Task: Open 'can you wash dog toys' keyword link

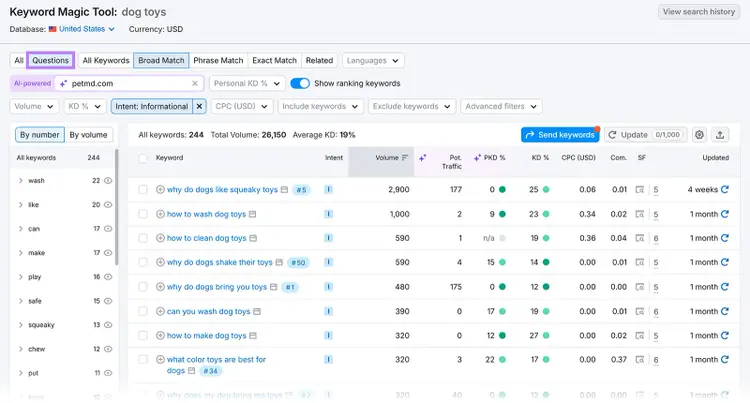Action: click(x=208, y=311)
